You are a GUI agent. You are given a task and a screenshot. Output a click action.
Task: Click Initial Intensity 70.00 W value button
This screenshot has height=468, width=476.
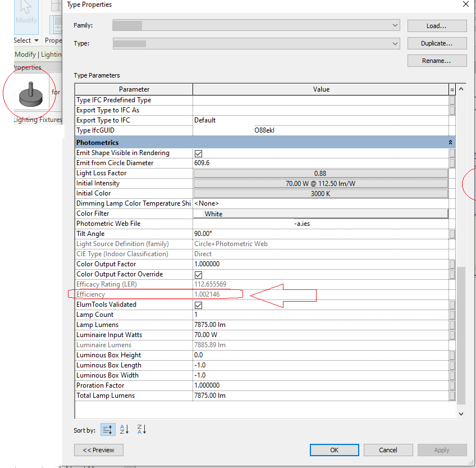[x=321, y=183]
